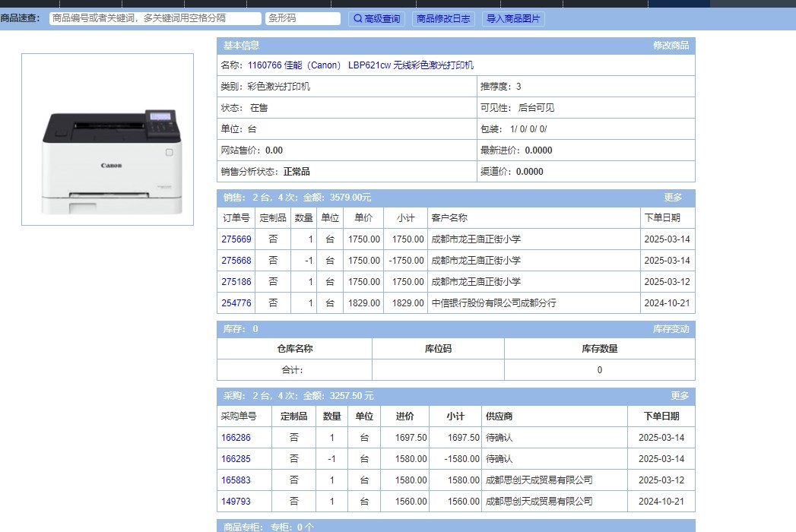
Task: Click 待确认 in purchase 166286 row
Action: (499, 438)
